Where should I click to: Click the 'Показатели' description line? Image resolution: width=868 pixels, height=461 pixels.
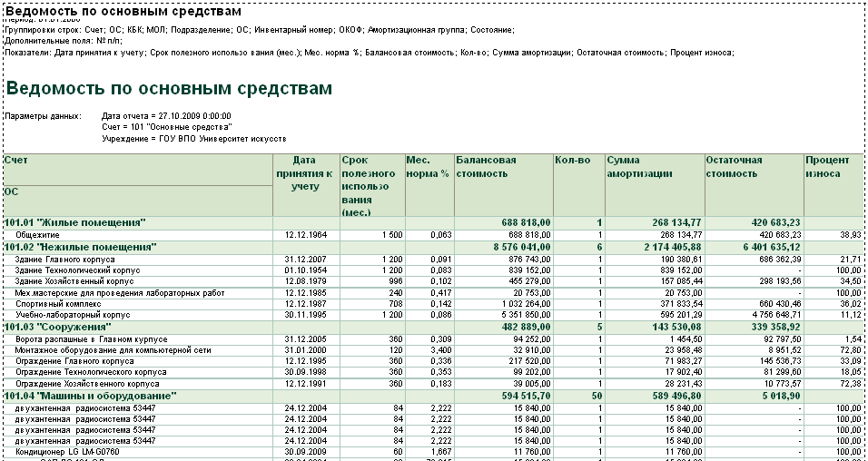(370, 54)
